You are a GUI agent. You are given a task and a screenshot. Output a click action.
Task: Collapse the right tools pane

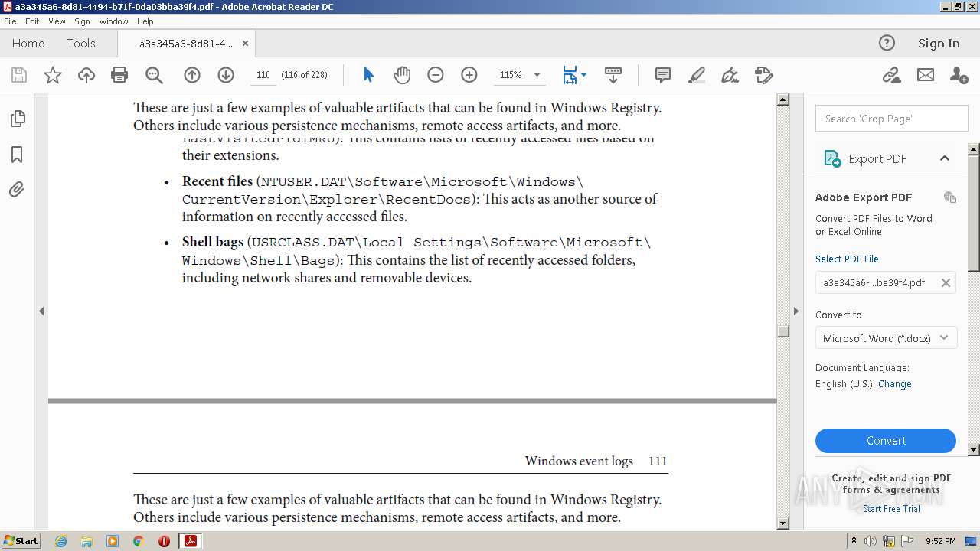tap(795, 311)
